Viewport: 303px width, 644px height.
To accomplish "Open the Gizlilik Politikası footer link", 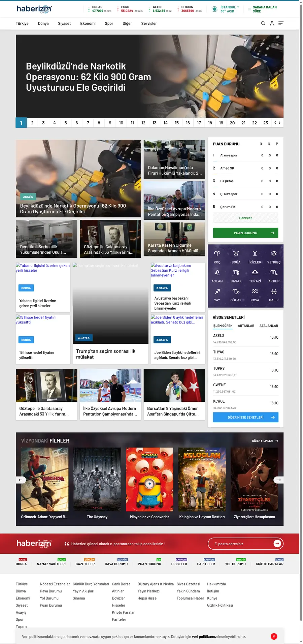I will click(220, 605).
